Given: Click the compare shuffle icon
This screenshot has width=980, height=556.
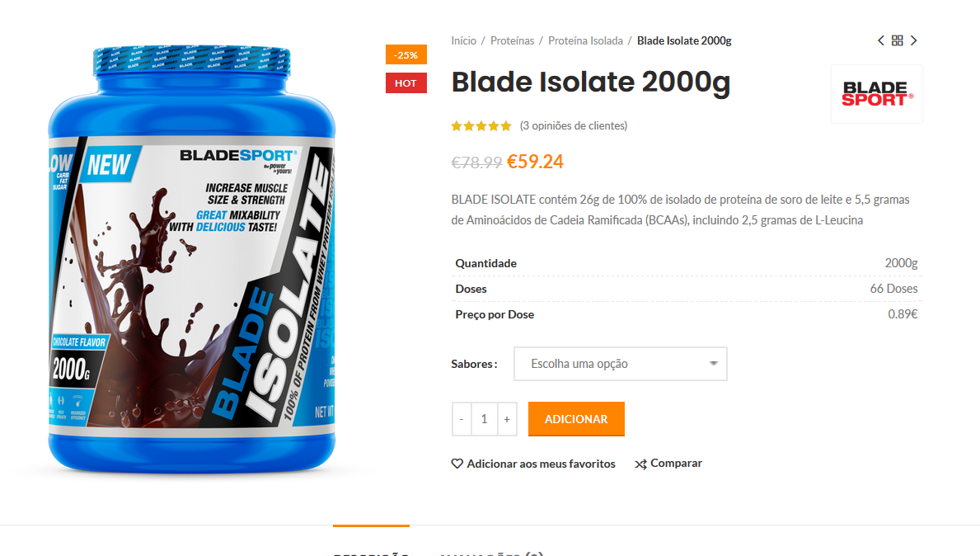Looking at the screenshot, I should pos(640,464).
